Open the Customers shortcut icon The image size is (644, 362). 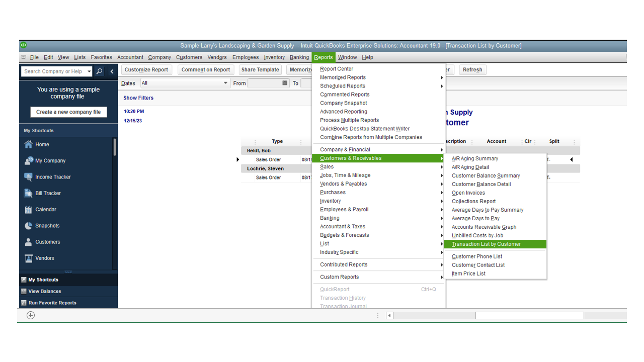pos(29,242)
